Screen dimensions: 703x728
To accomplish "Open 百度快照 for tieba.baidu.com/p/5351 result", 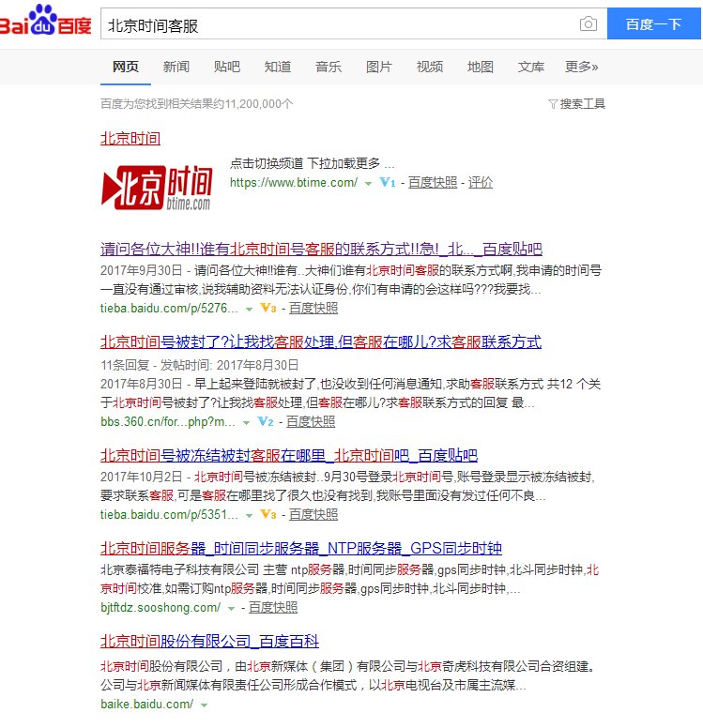I will click(313, 515).
